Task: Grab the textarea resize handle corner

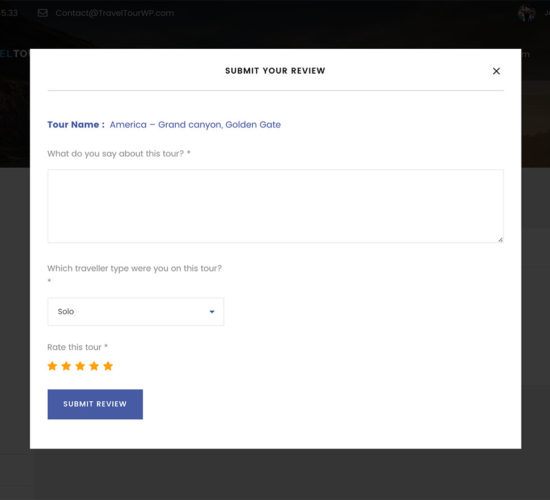Action: tap(500, 240)
